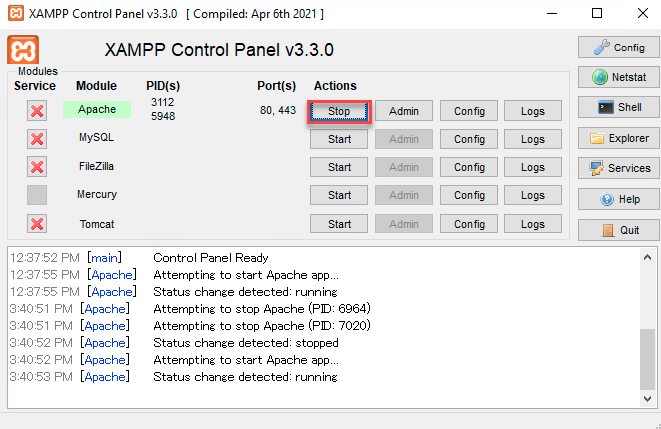Toggle the Tomcat service checkbox
661x429 pixels.
37,223
